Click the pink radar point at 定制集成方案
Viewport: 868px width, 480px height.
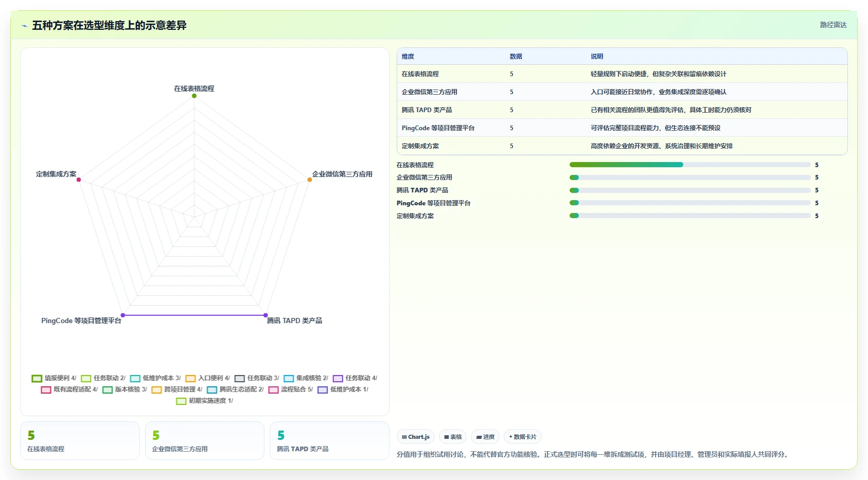tap(79, 180)
